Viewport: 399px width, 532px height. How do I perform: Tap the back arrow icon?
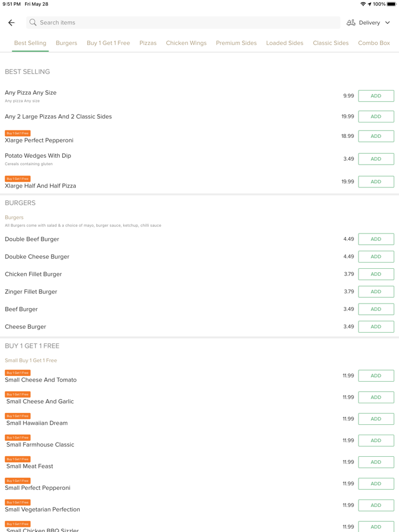(11, 23)
